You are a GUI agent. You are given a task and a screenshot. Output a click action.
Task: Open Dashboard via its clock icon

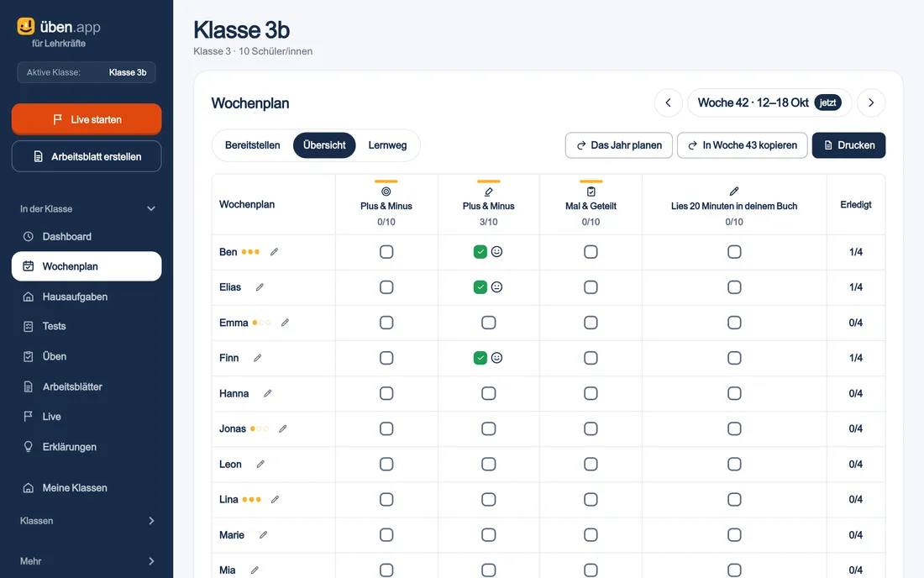coord(29,236)
